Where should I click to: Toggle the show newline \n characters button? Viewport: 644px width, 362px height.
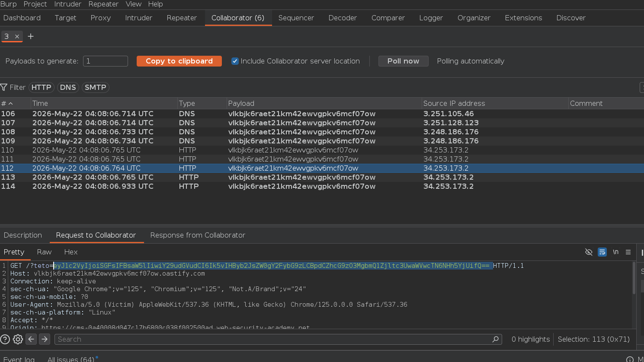tap(615, 252)
